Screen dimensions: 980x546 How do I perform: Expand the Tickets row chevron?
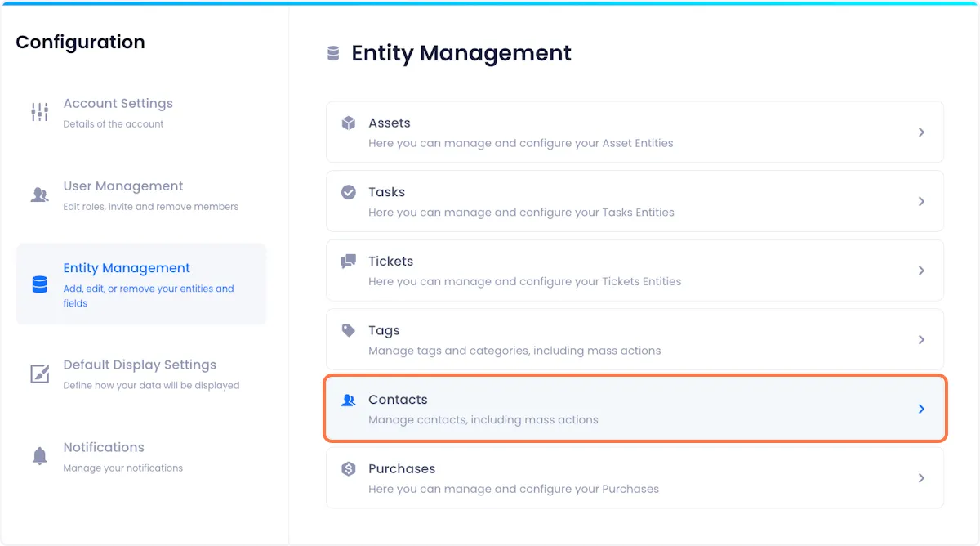921,270
